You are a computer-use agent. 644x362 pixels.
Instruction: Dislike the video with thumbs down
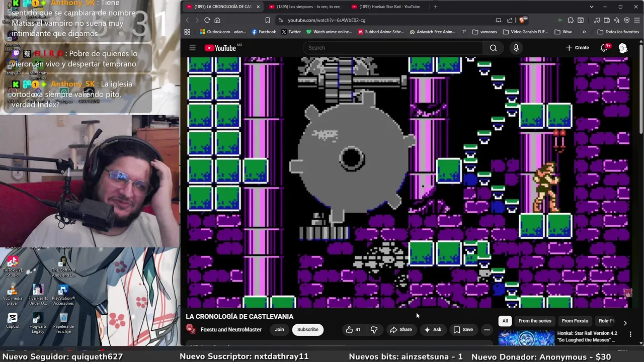pos(374,330)
